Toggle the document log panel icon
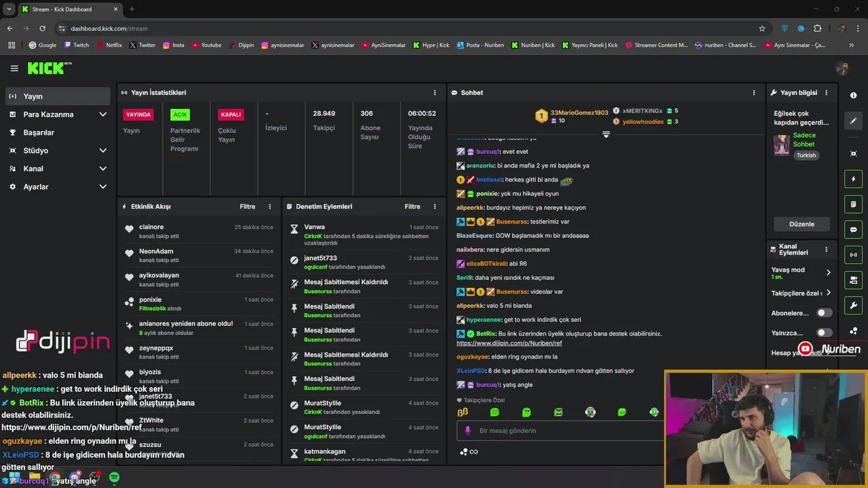Image resolution: width=868 pixels, height=488 pixels. [853, 204]
